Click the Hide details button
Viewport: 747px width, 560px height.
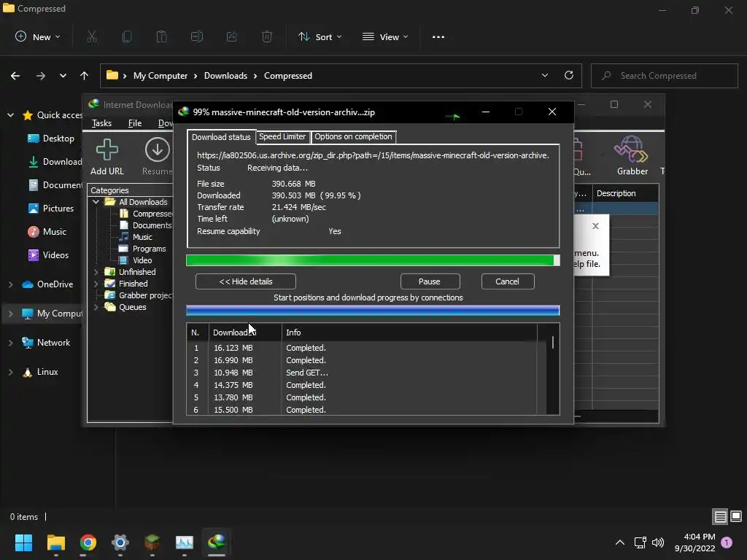[245, 281]
